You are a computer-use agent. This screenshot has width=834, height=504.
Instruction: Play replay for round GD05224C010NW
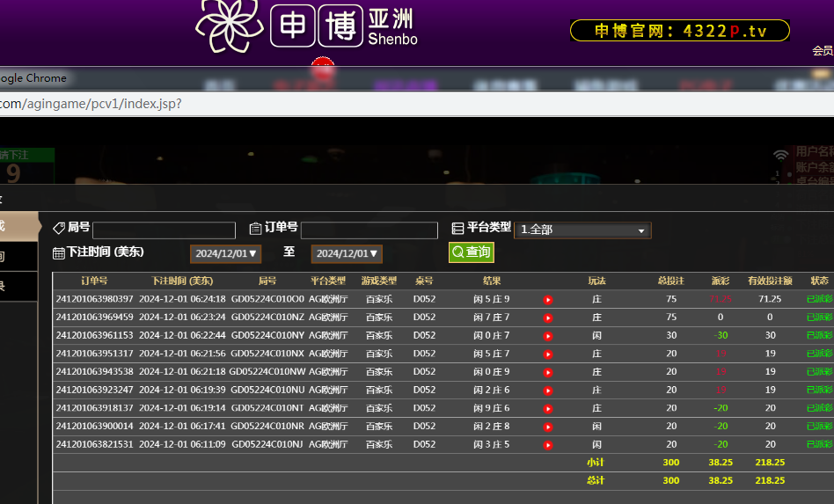[547, 372]
